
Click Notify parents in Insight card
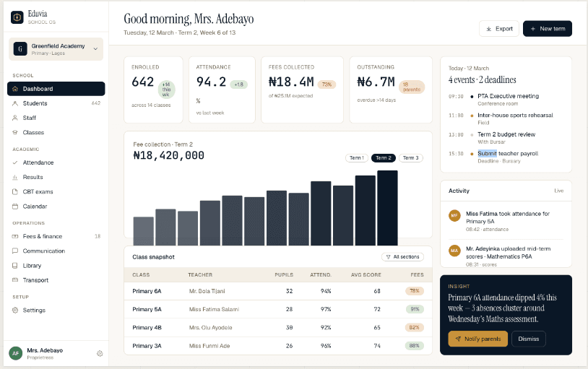pyautogui.click(x=477, y=339)
